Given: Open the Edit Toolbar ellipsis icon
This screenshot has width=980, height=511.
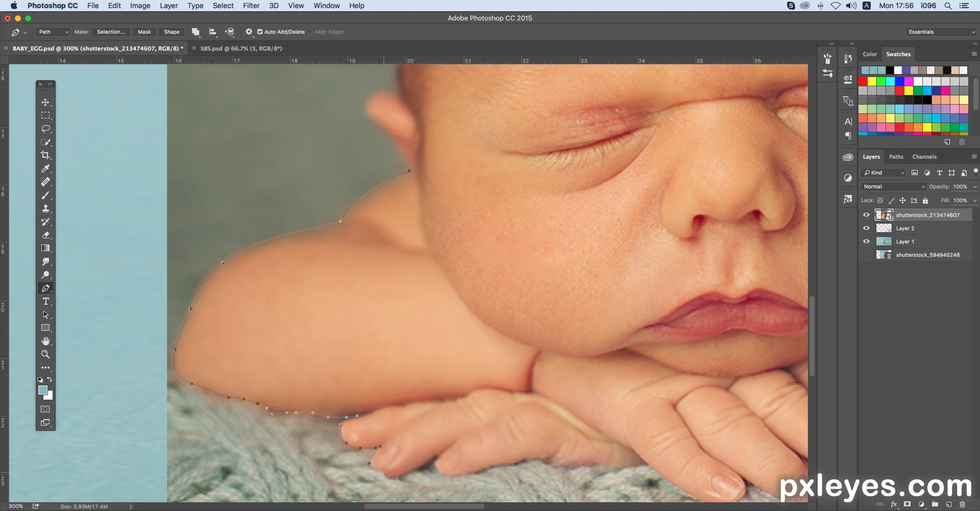Looking at the screenshot, I should tap(45, 368).
